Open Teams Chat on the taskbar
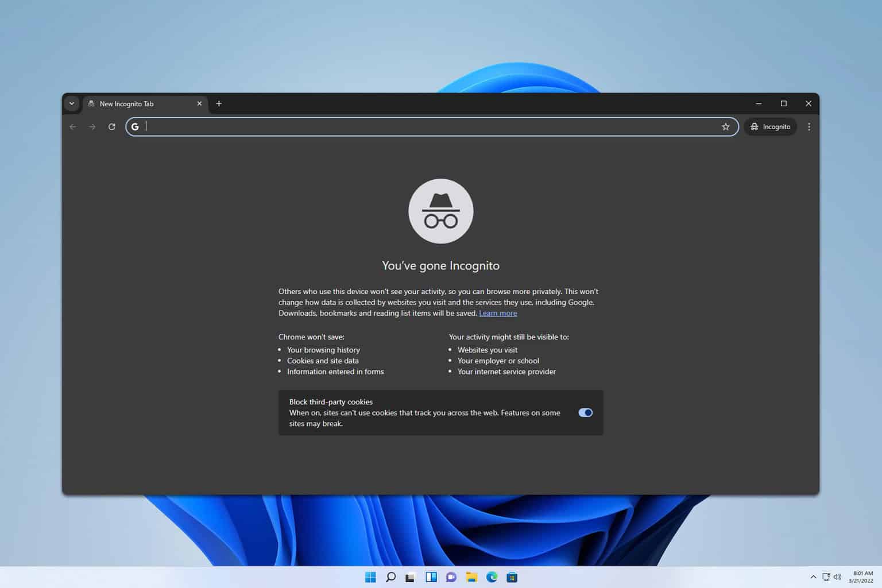The width and height of the screenshot is (882, 588). click(x=451, y=577)
